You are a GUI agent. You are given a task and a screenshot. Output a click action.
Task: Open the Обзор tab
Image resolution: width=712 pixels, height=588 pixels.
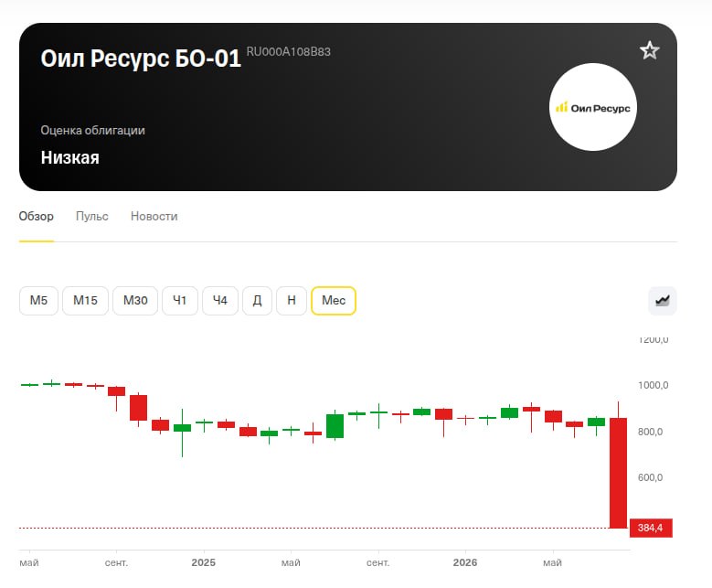click(x=36, y=217)
